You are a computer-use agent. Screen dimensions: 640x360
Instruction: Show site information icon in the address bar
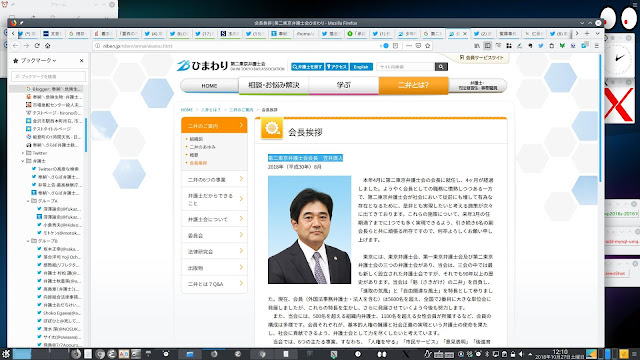[98, 46]
